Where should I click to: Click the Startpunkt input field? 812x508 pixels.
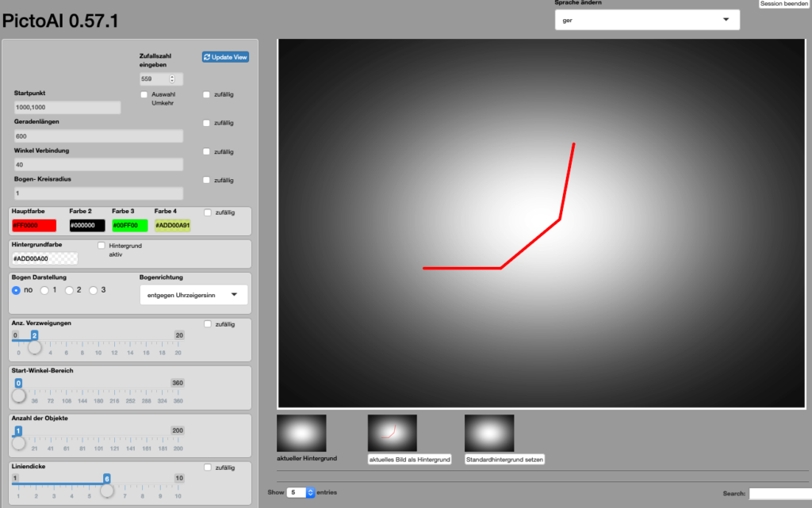click(67, 108)
